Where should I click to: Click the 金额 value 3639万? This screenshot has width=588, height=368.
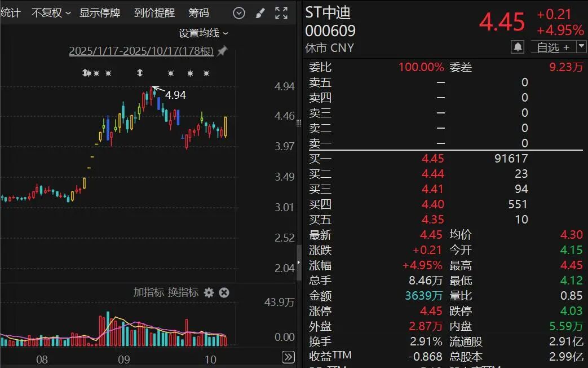coord(424,296)
